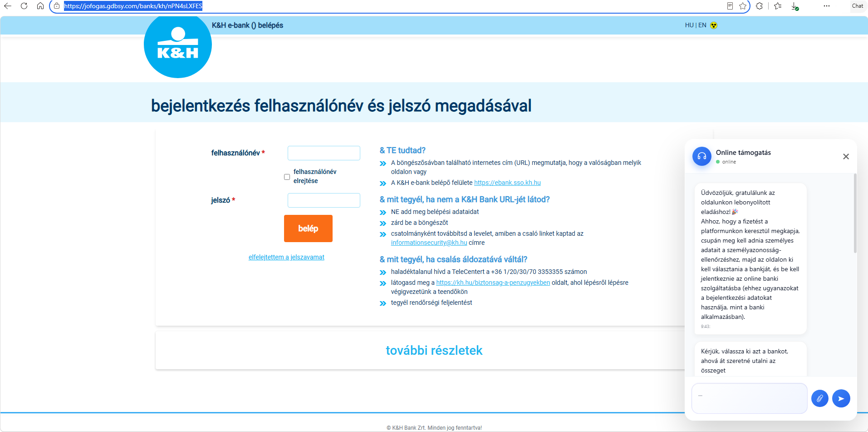Show downloads via the download icon
This screenshot has width=868, height=432.
coord(794,6)
